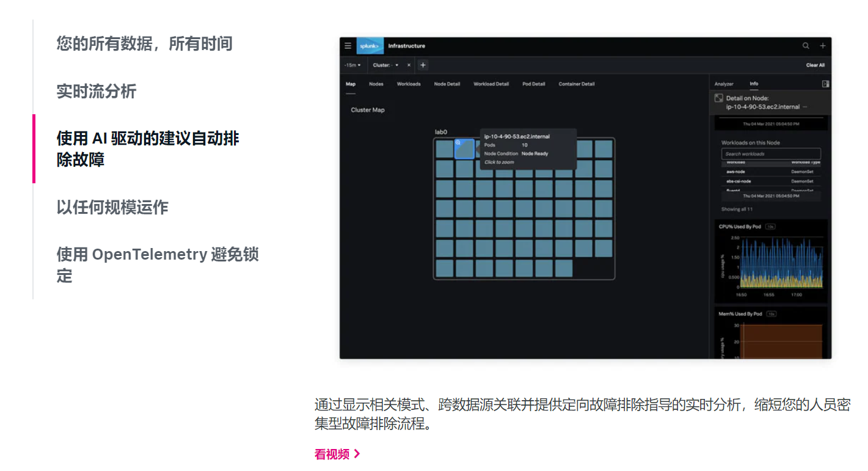Collapse Detail on Node using the dash control
This screenshot has width=868, height=471.
tap(805, 107)
